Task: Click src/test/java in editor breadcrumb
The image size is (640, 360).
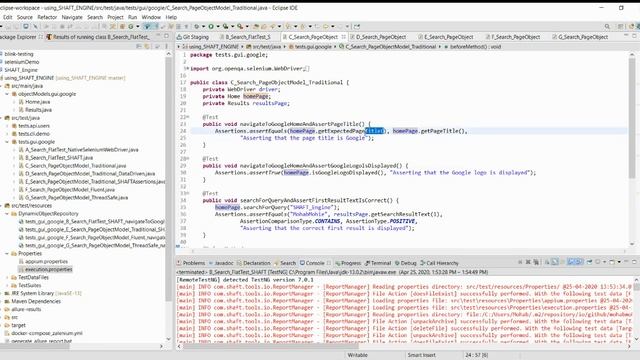Action: click(x=263, y=47)
